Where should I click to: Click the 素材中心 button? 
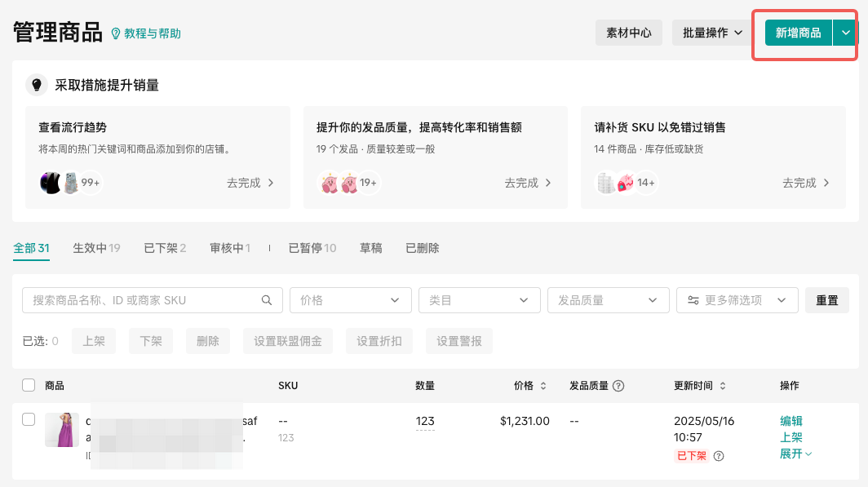point(628,33)
